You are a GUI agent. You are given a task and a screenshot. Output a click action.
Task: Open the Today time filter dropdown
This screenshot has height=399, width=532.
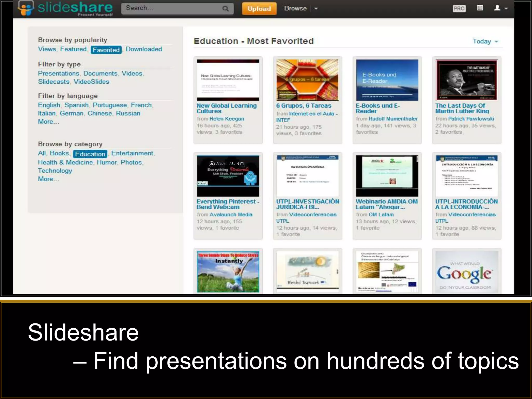pyautogui.click(x=485, y=41)
